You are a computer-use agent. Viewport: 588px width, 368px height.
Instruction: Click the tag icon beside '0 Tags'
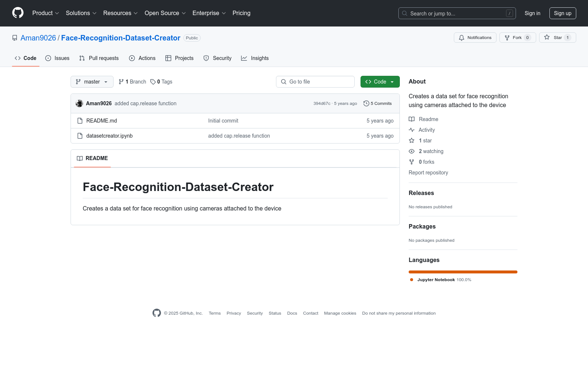[x=153, y=82]
